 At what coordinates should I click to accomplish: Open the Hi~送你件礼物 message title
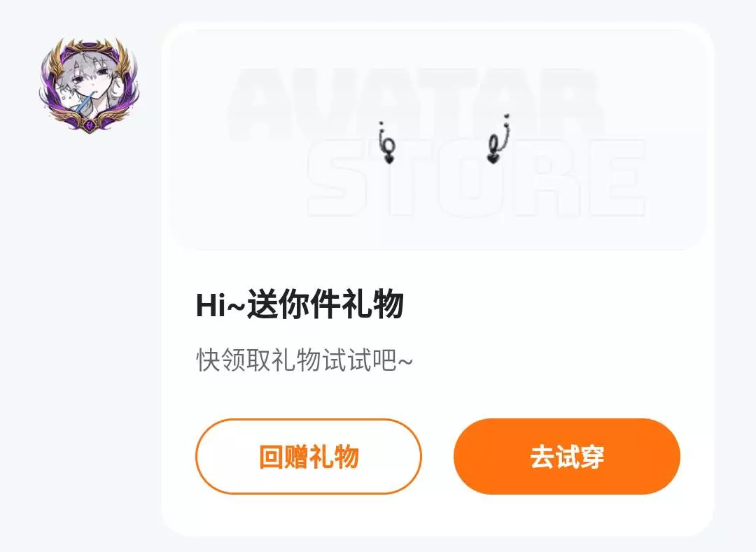[x=300, y=304]
